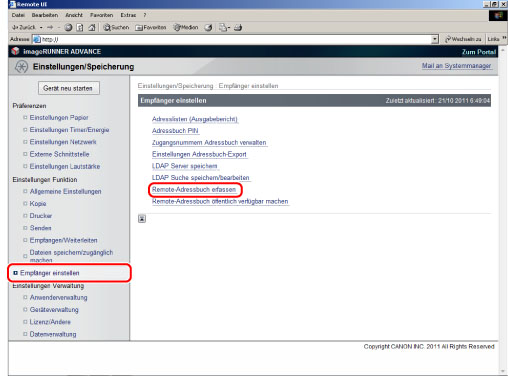Image resolution: width=508 pixels, height=376 pixels.
Task: Go to browser Home icon
Action: tap(92, 28)
